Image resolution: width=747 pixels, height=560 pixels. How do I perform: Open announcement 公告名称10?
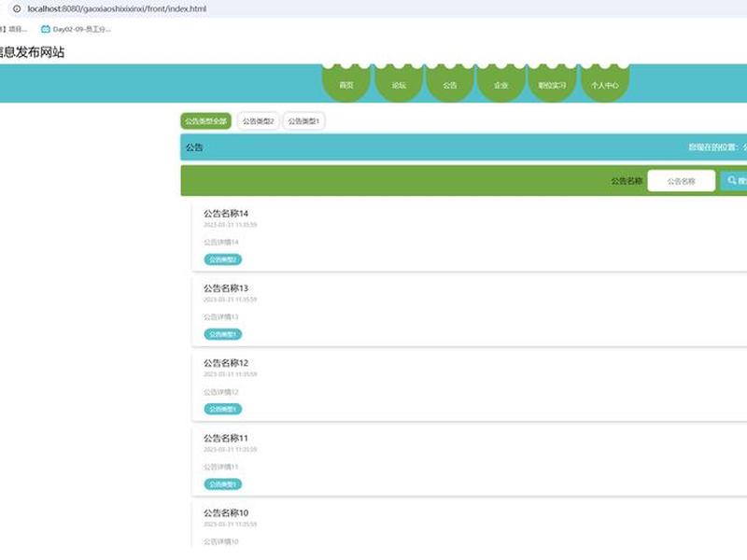(x=226, y=512)
